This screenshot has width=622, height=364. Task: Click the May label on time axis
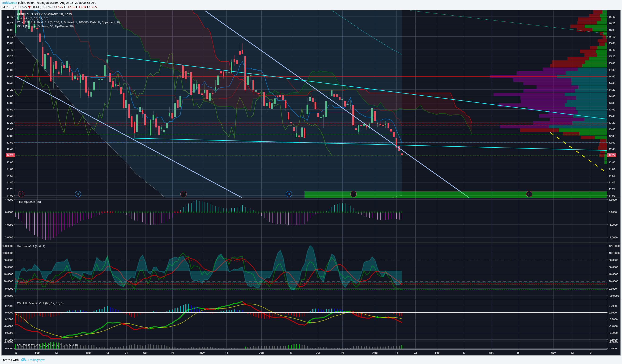pos(202,353)
